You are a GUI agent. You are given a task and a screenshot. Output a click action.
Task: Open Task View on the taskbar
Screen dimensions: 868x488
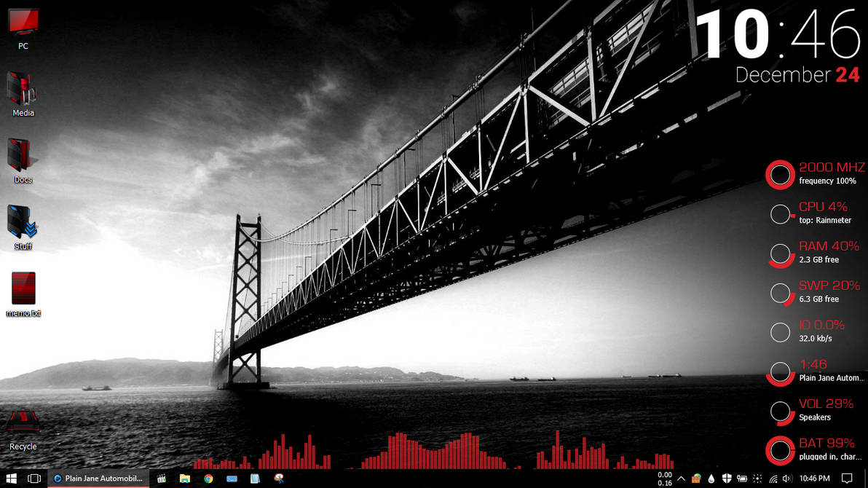point(34,478)
